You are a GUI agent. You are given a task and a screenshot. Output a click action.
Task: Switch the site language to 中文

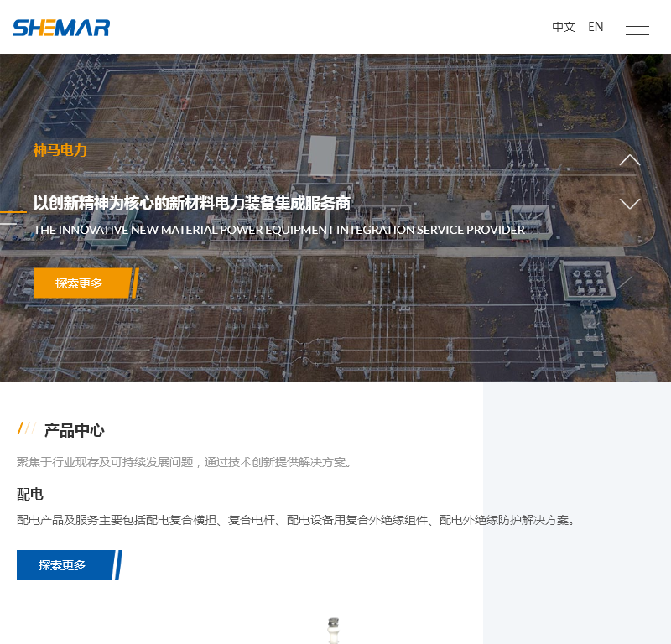564,26
